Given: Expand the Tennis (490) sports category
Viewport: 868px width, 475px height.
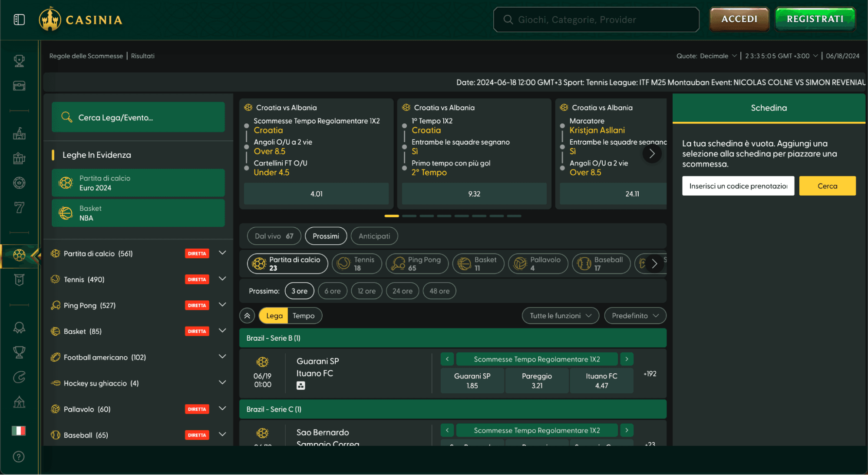Looking at the screenshot, I should click(222, 279).
